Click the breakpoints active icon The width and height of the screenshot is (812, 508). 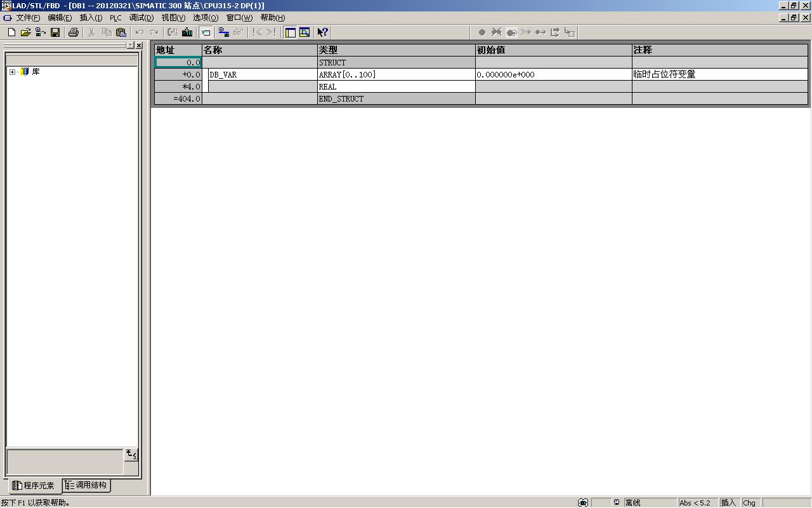click(511, 32)
